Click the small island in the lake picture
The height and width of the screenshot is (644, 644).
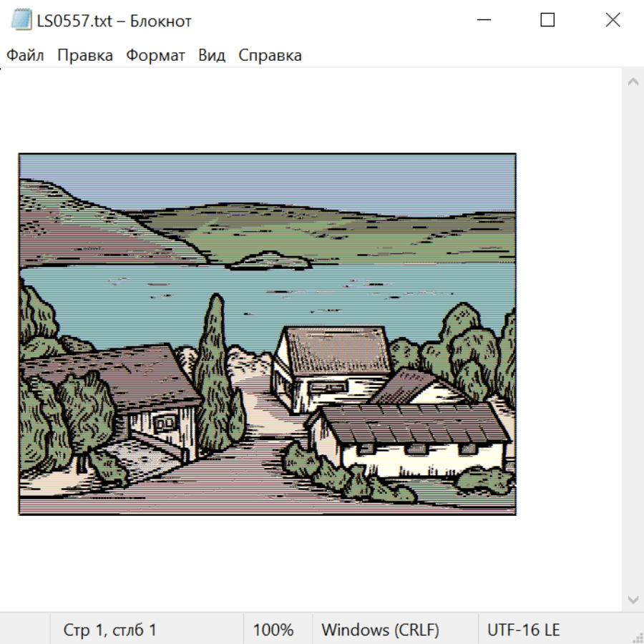point(270,260)
